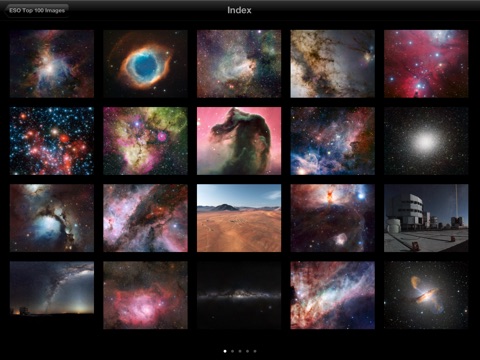The image size is (480, 360).
Task: Go back to ESO Top 100 Images
Action: click(x=37, y=10)
